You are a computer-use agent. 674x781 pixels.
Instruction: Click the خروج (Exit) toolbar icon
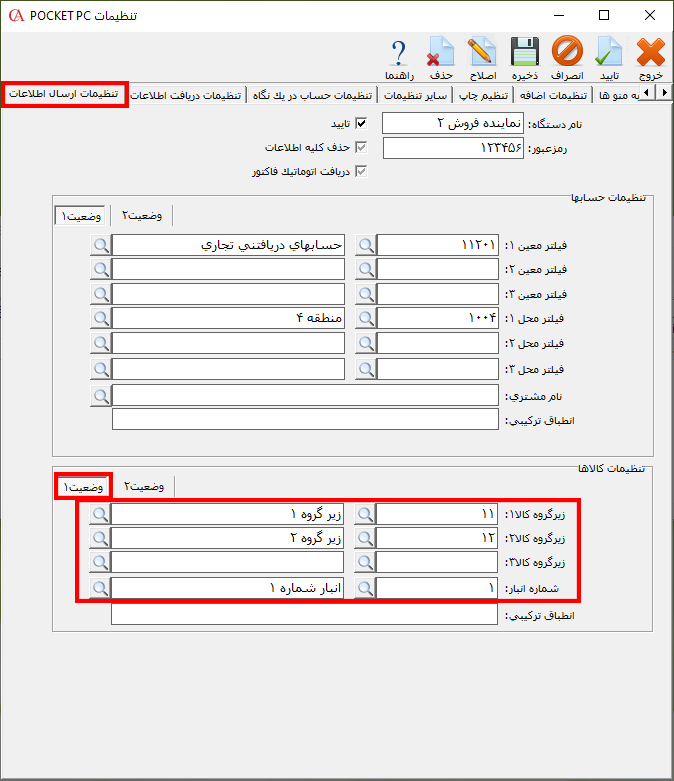[x=650, y=57]
